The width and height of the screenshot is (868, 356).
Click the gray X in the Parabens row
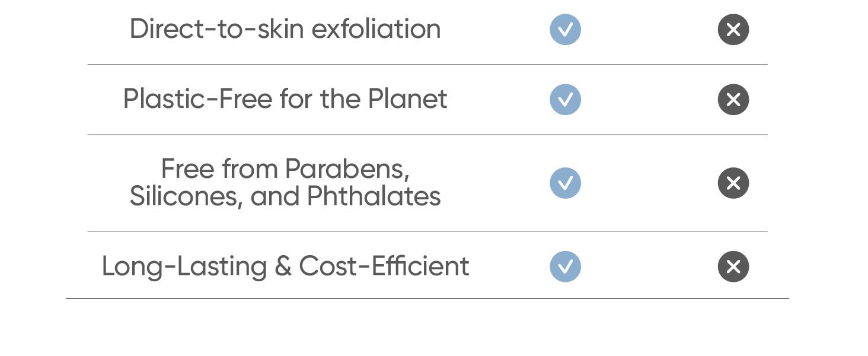[x=733, y=183]
